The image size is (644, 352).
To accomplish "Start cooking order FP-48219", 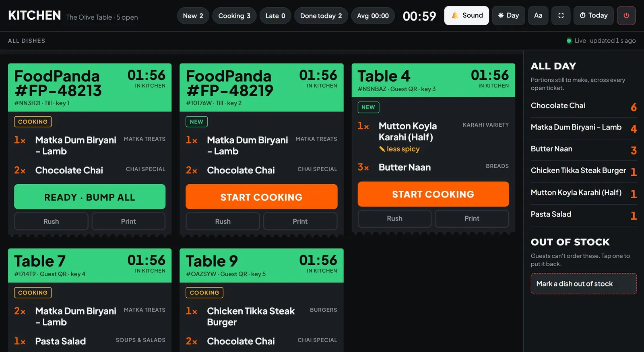I will [x=261, y=197].
